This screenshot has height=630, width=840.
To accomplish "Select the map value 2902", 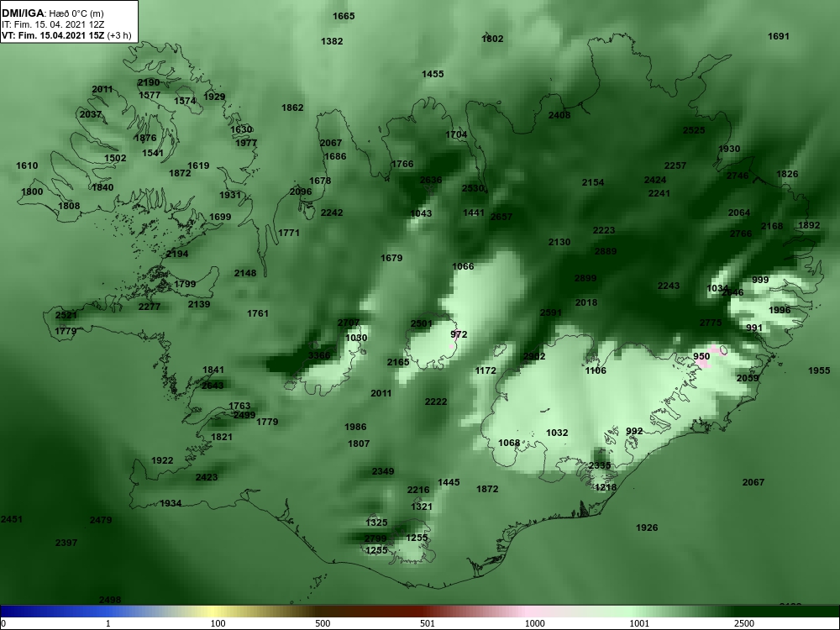I will pos(534,357).
